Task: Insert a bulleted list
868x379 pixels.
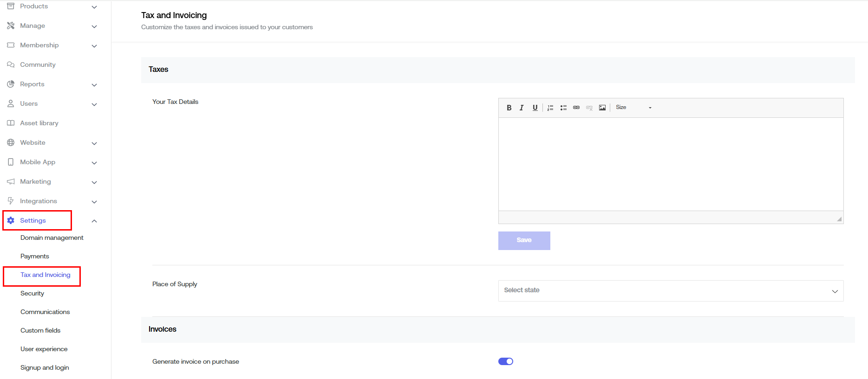Action: point(563,108)
